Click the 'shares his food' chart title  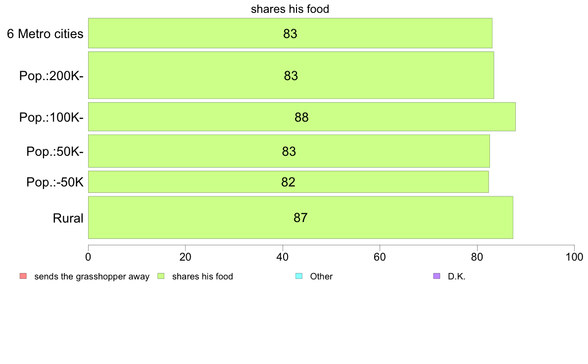pos(290,8)
